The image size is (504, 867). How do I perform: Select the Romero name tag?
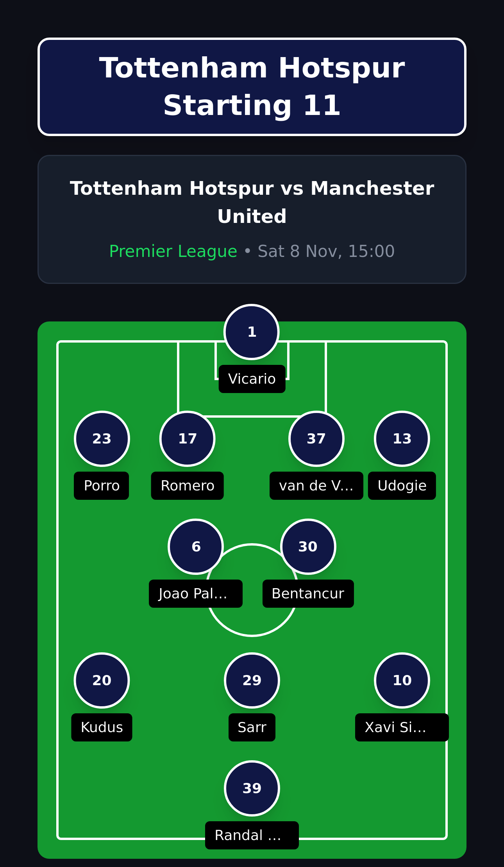187,485
